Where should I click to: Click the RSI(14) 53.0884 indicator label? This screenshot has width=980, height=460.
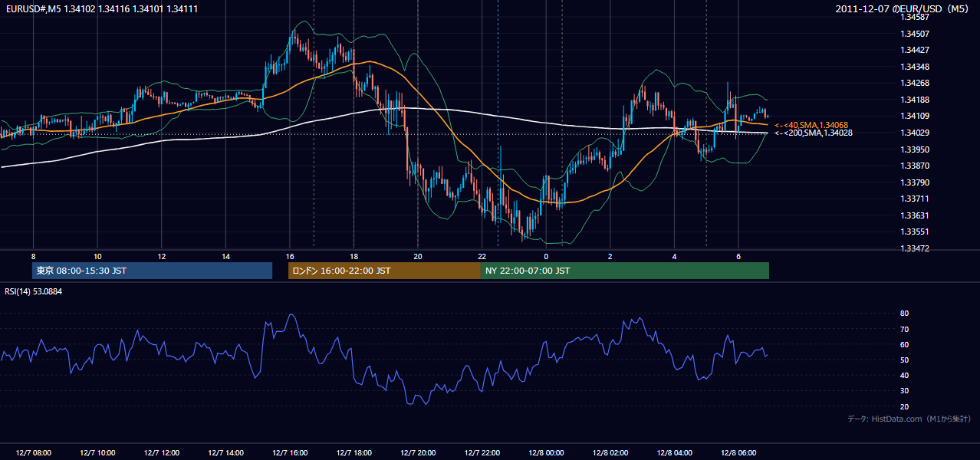[x=34, y=291]
